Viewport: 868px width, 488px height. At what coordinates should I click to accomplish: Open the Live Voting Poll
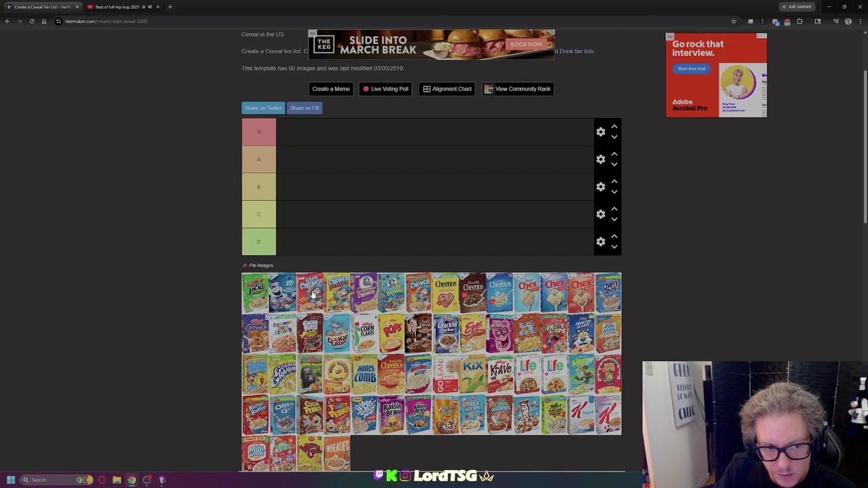pos(385,89)
